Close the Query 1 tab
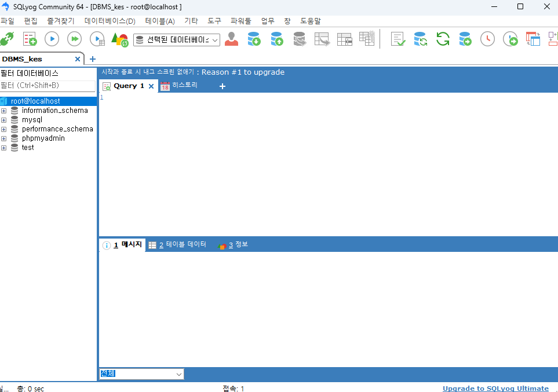Viewport: 558px width, 392px height. pyautogui.click(x=151, y=86)
